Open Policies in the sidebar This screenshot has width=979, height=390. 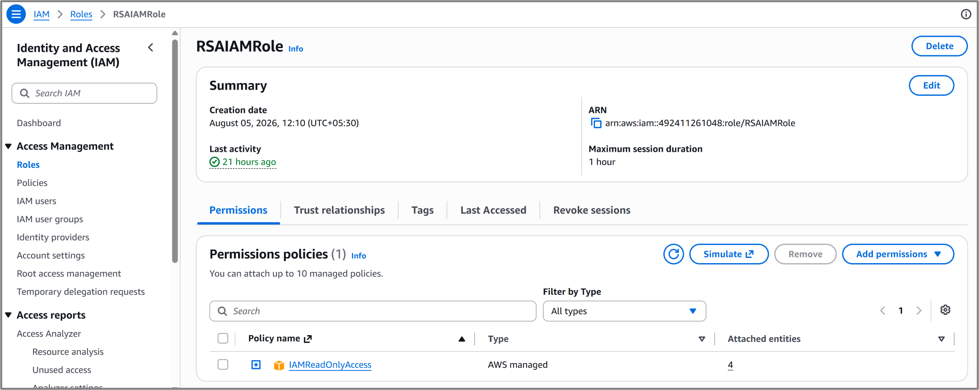tap(32, 183)
